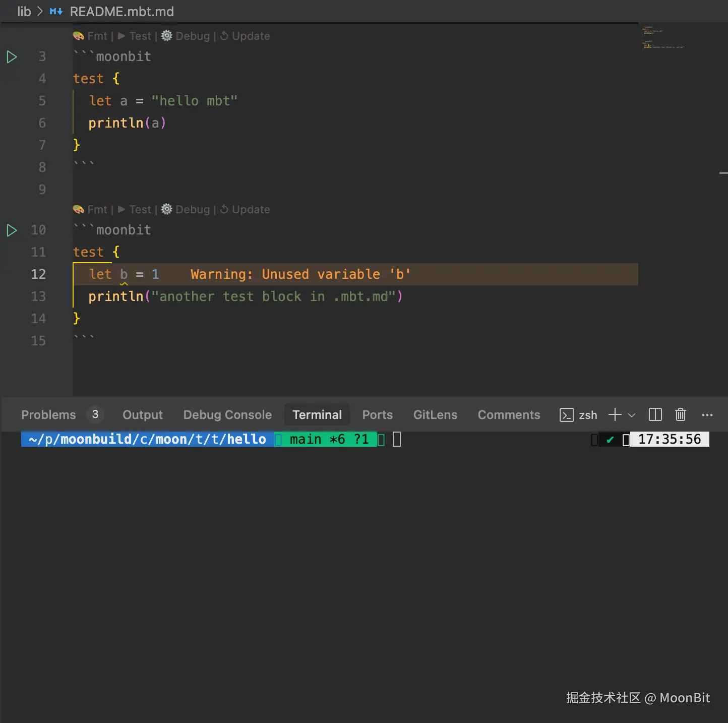Click README.mbt.md in the breadcrumb
This screenshot has width=728, height=723.
pyautogui.click(x=122, y=12)
